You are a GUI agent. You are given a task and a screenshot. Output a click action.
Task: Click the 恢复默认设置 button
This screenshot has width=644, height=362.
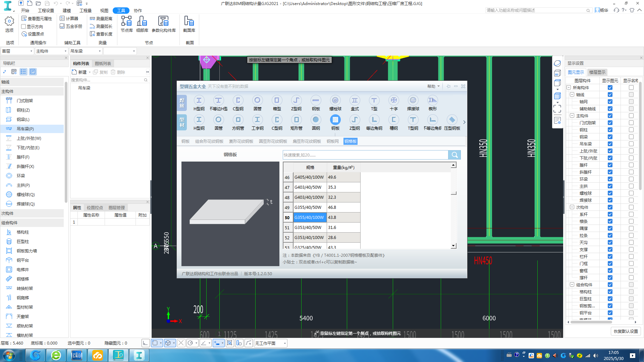pos(626,331)
